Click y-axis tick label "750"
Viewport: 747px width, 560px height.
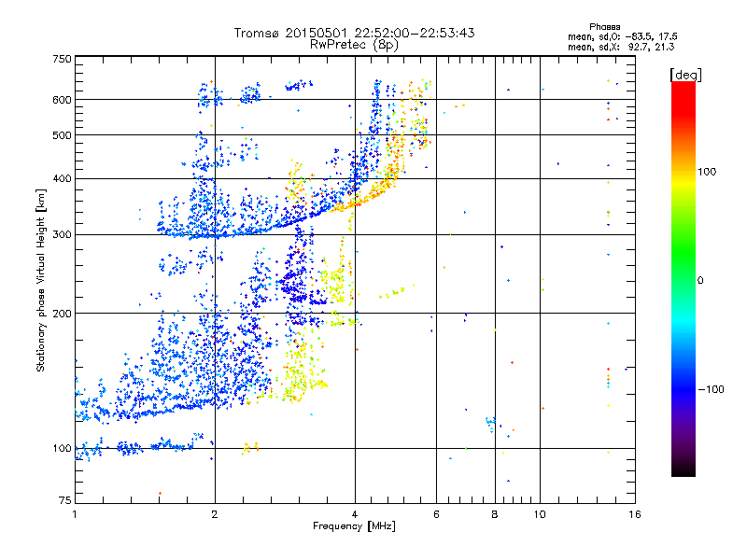point(62,59)
